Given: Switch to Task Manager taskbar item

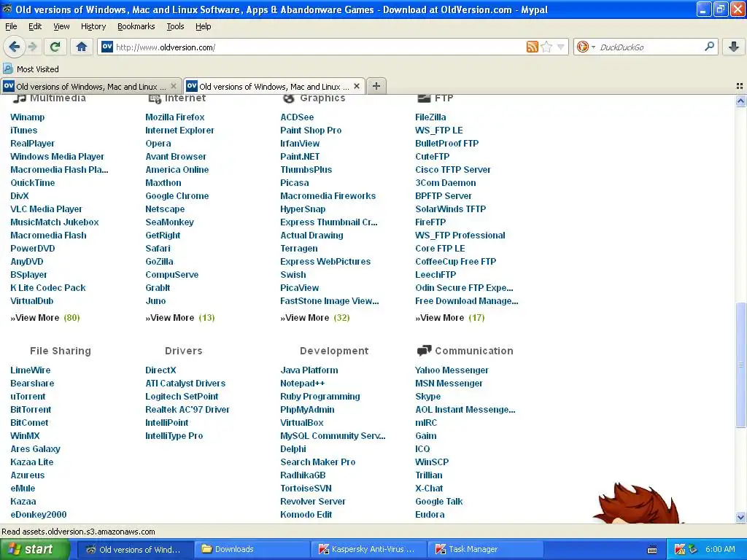Looking at the screenshot, I should pyautogui.click(x=485, y=549).
